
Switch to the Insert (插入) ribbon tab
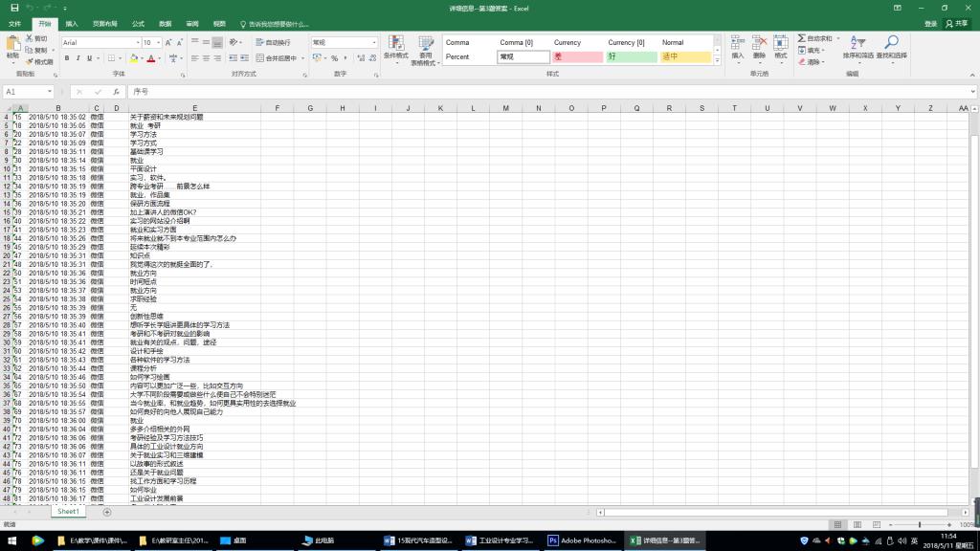[x=72, y=23]
